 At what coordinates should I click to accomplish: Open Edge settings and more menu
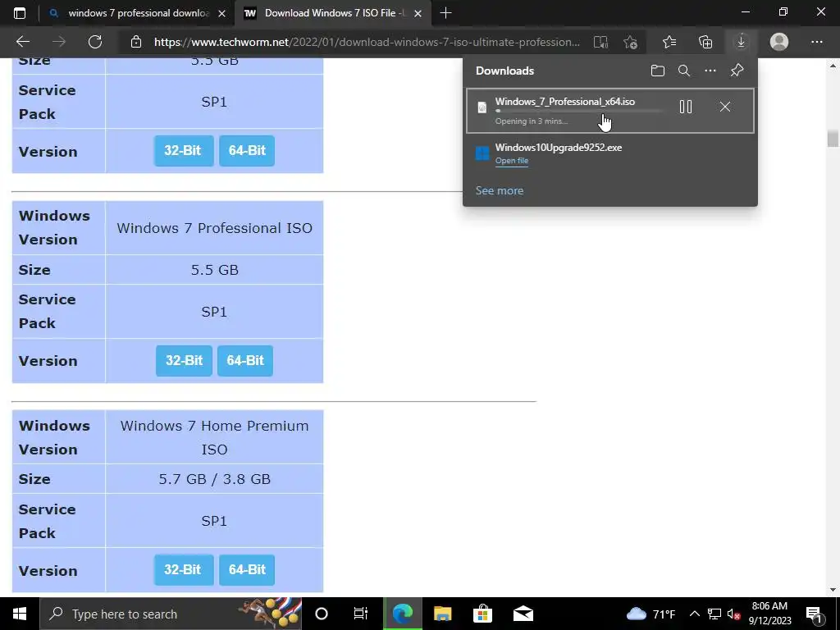pyautogui.click(x=816, y=42)
